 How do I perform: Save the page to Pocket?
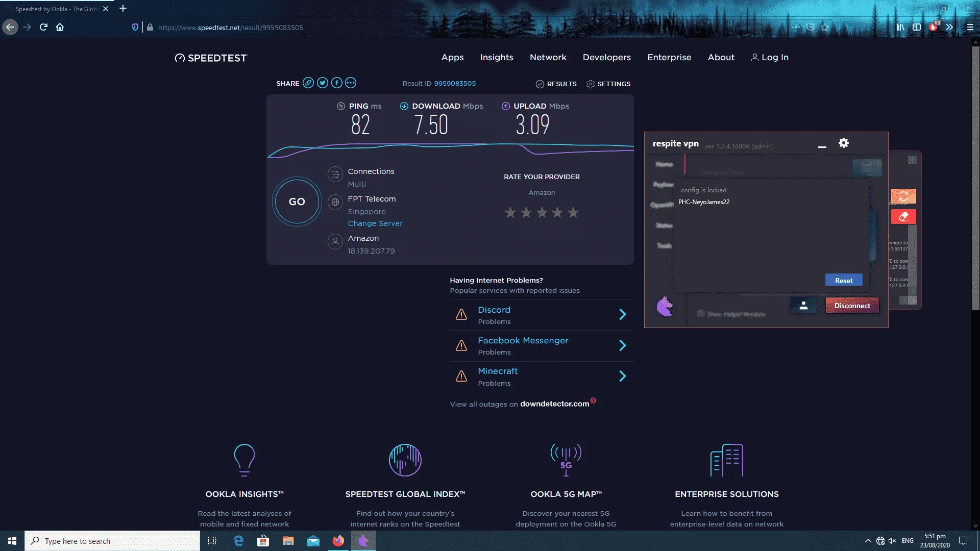[811, 27]
